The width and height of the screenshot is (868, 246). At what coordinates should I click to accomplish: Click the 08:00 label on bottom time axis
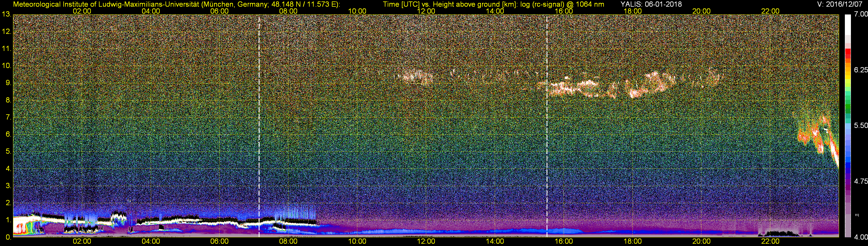coord(288,241)
